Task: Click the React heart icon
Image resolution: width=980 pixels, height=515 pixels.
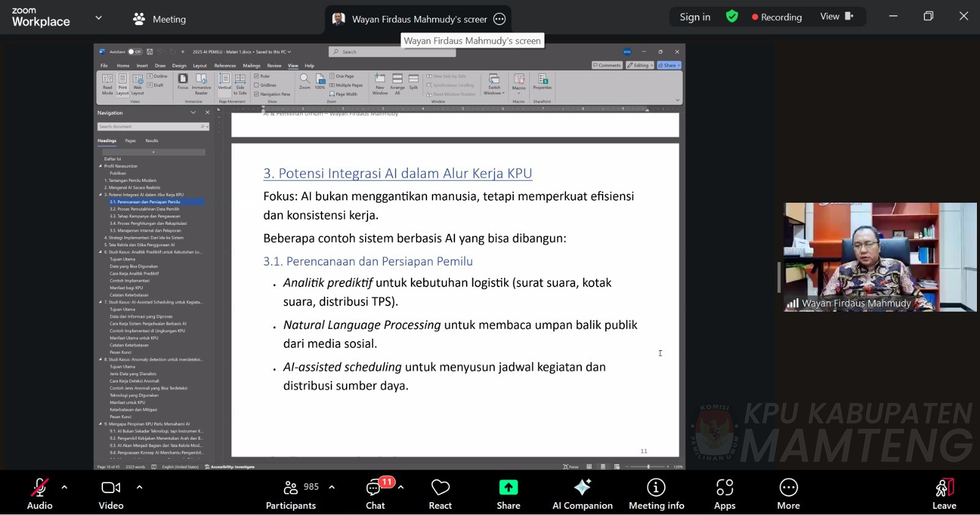Action: [440, 488]
